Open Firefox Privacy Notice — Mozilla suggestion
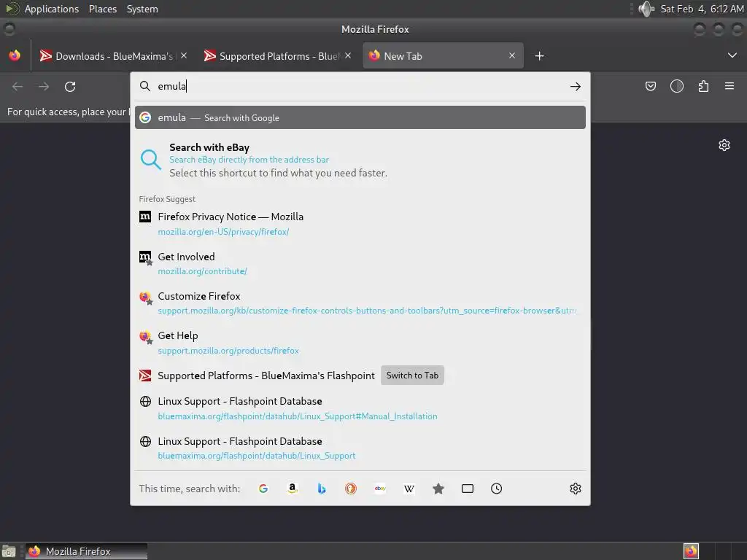The width and height of the screenshot is (747, 560). [360, 224]
